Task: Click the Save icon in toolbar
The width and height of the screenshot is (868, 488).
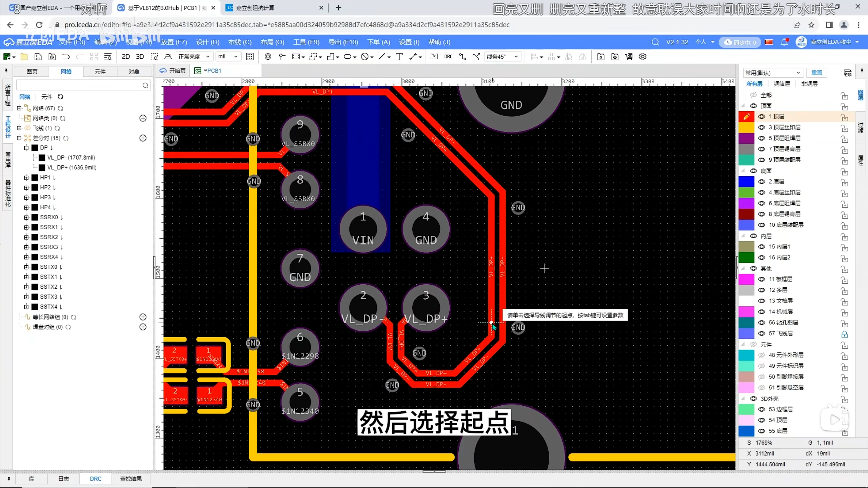Action: 38,57
